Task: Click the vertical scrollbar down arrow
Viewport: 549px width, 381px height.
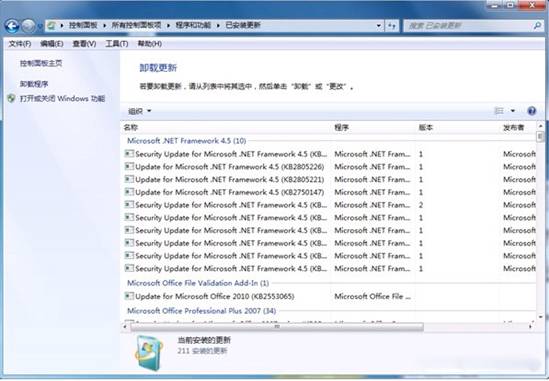Action: pos(540,317)
